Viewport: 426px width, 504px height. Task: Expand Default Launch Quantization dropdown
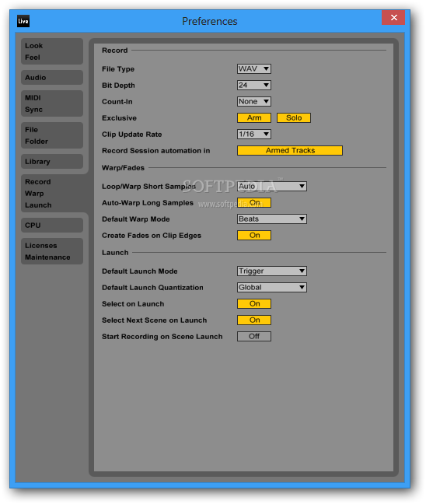[x=272, y=287]
